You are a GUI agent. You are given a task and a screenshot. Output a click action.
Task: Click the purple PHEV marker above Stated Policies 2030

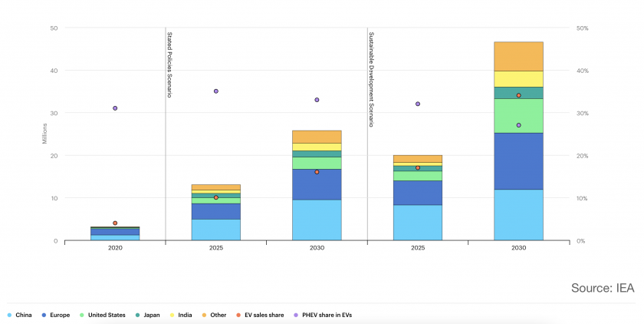coord(317,100)
